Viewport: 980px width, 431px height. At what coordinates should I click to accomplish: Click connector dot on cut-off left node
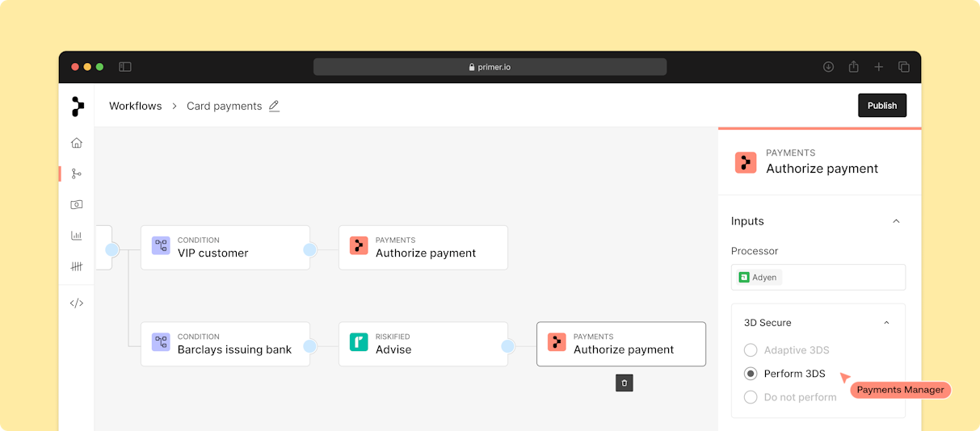pos(112,250)
